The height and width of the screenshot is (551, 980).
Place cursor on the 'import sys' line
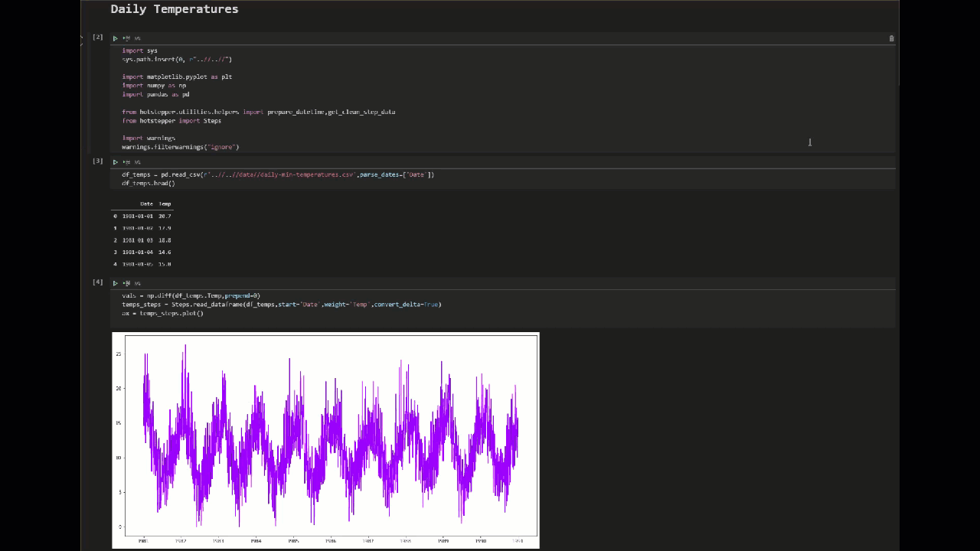[x=140, y=51]
